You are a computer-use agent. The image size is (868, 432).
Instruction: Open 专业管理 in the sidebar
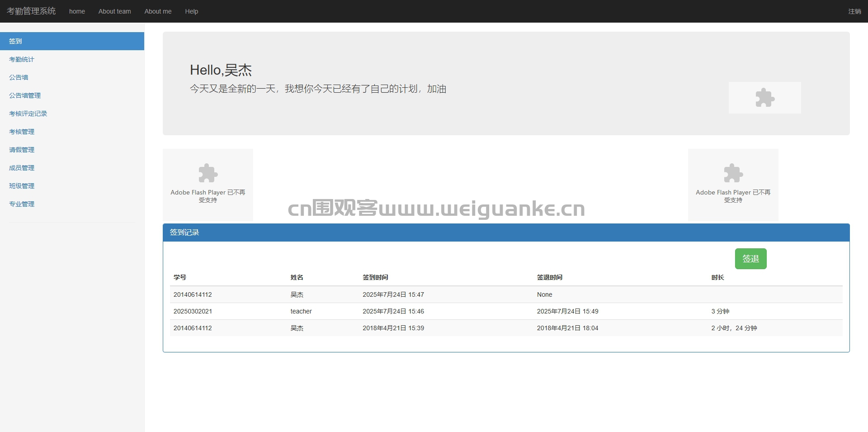[72, 204]
